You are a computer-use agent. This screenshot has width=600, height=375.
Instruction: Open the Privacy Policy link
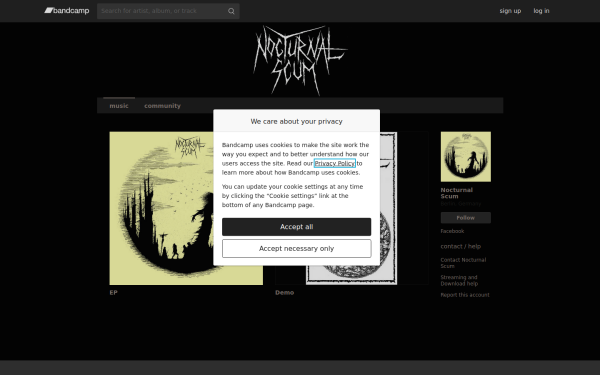click(x=334, y=163)
